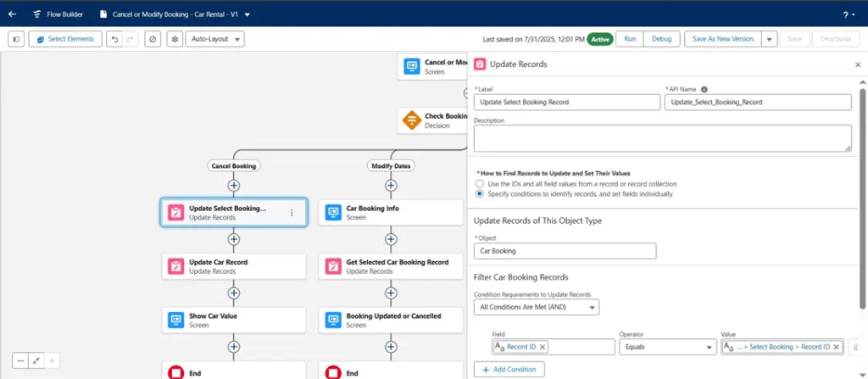868x379 pixels.
Task: Click the Add Condition button
Action: (x=509, y=370)
